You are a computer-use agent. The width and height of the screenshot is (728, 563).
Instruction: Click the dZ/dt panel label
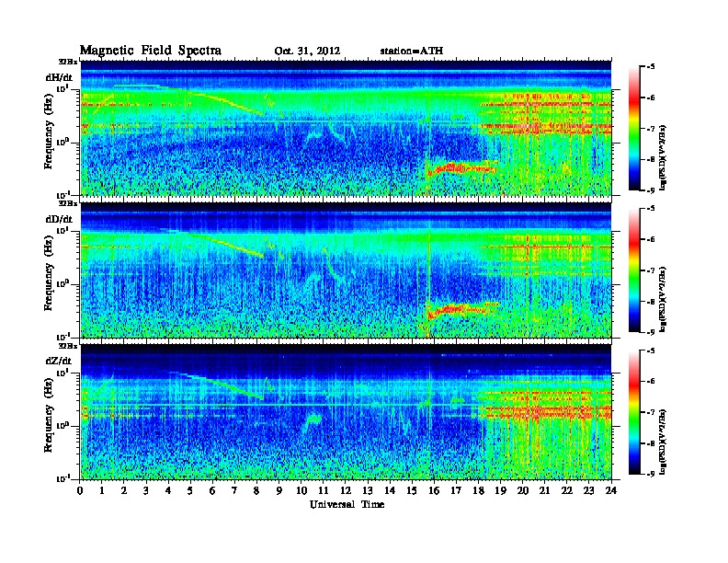59,361
